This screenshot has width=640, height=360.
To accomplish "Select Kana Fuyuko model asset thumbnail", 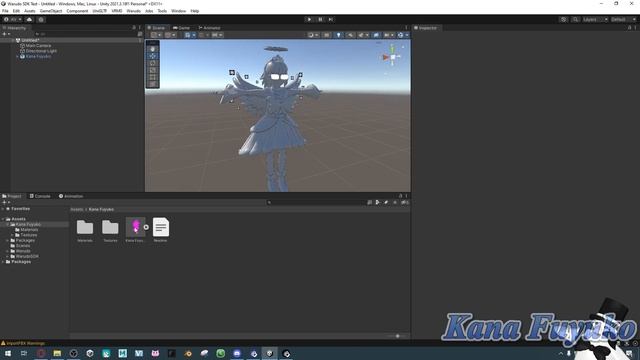I will pos(135,227).
